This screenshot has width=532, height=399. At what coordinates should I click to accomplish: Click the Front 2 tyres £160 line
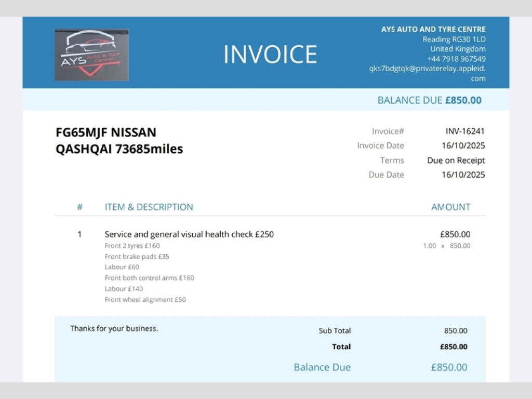132,246
